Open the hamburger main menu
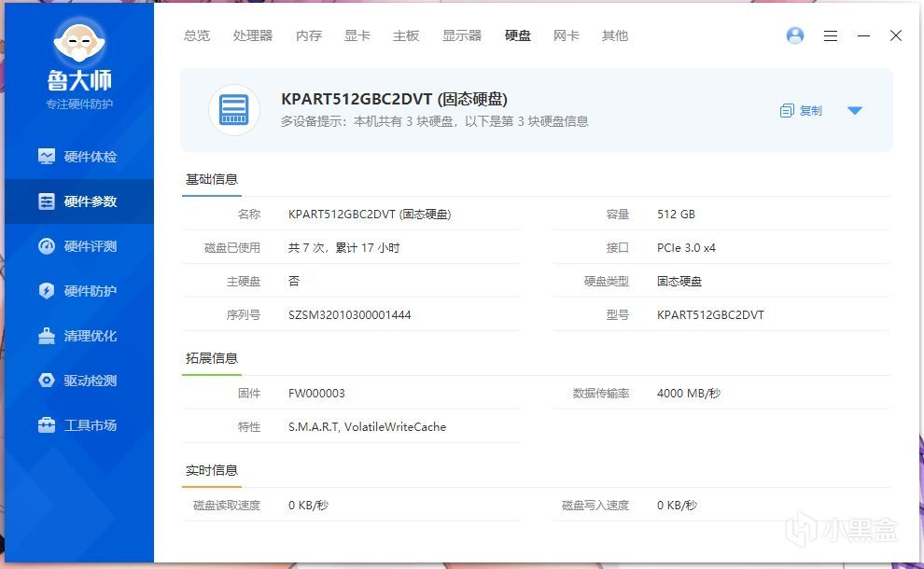This screenshot has width=924, height=569. tap(831, 36)
